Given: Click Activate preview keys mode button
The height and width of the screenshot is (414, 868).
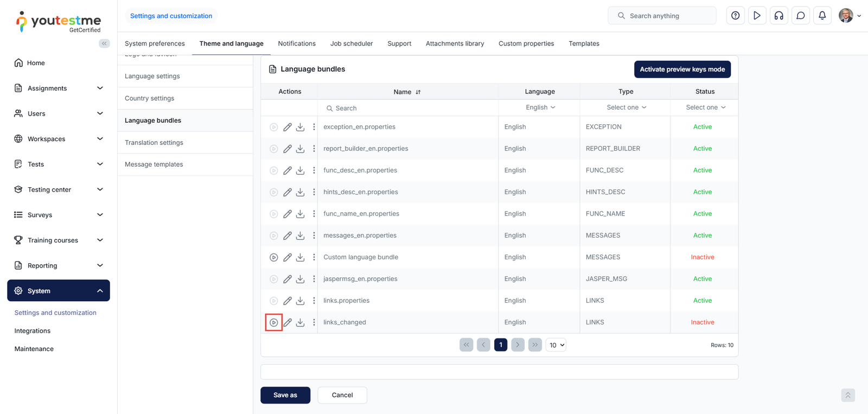Looking at the screenshot, I should tap(682, 69).
